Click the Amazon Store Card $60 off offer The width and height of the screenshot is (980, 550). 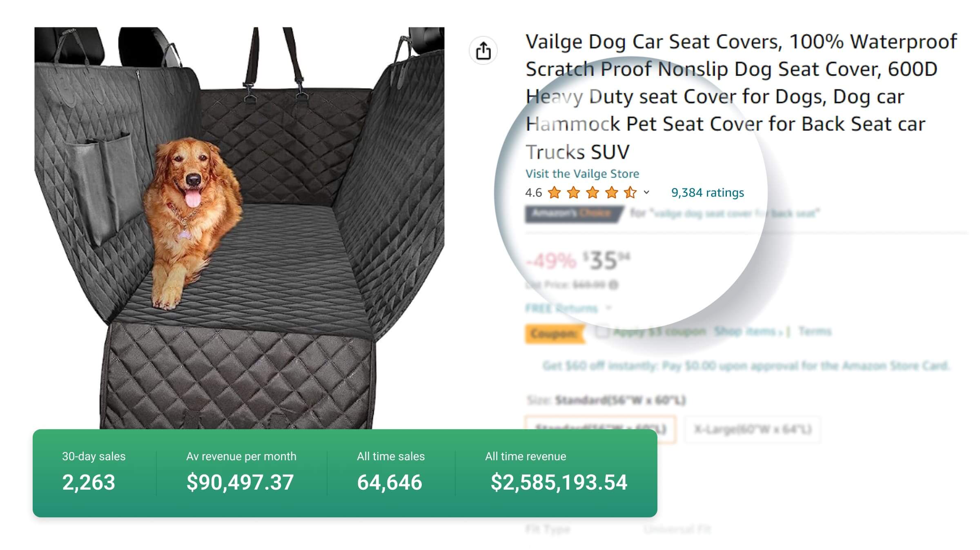745,366
